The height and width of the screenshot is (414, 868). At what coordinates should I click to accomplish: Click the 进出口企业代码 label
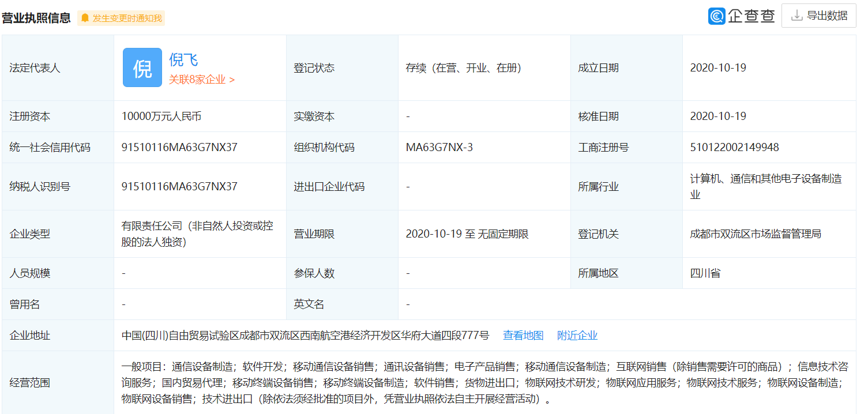329,187
